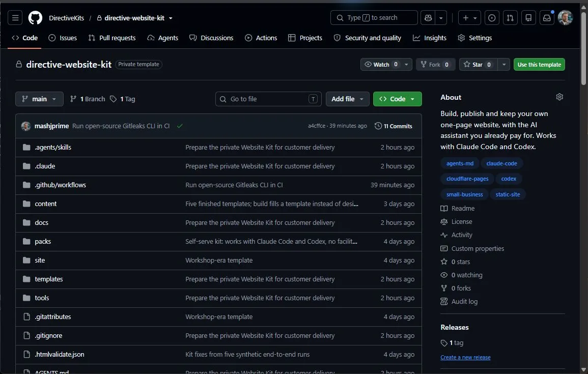Open the hamburger navigation menu

tap(15, 18)
